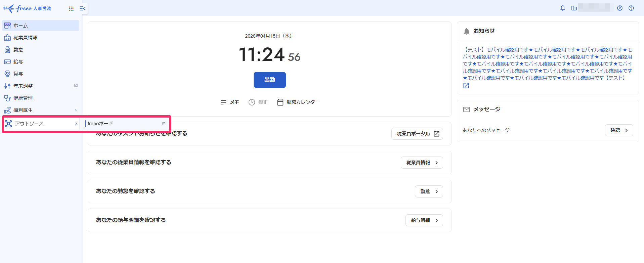
Task: Open 年末調整 in the sidebar
Action: pyautogui.click(x=41, y=86)
